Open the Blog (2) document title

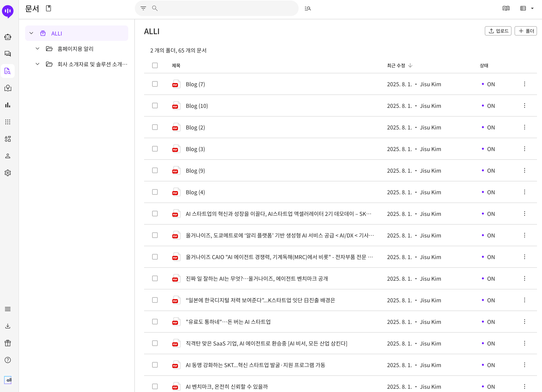195,128
